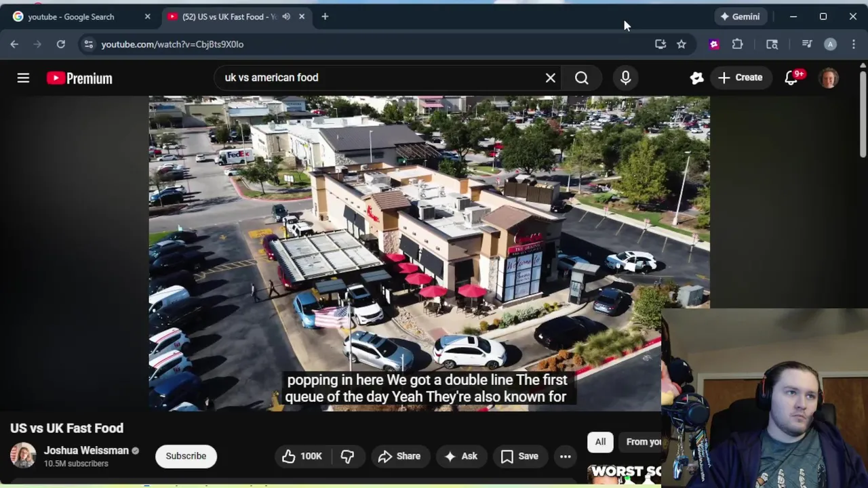
Task: Open Chrome profile avatar A
Action: coord(830,44)
